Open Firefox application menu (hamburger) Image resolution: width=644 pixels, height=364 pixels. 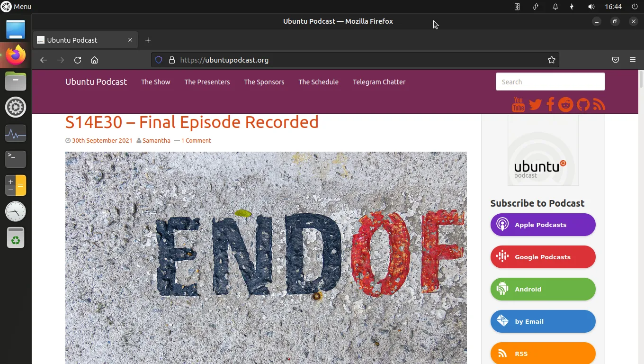(x=632, y=60)
